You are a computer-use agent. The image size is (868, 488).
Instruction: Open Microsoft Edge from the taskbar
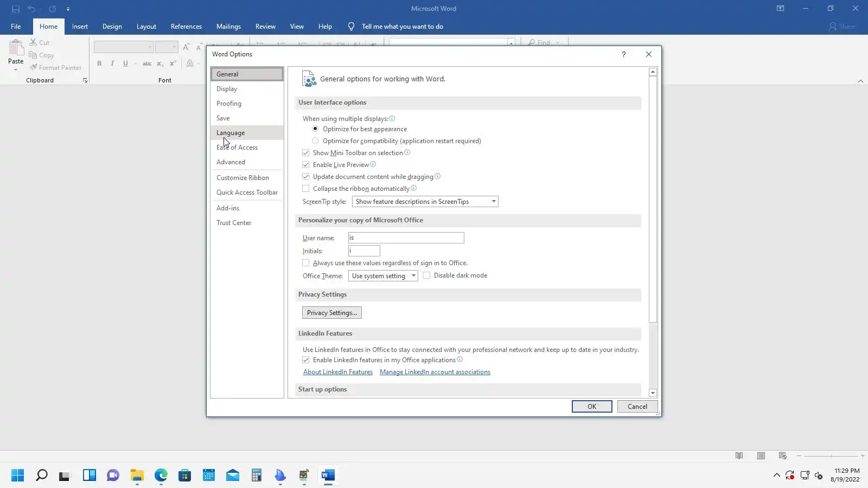pyautogui.click(x=161, y=476)
